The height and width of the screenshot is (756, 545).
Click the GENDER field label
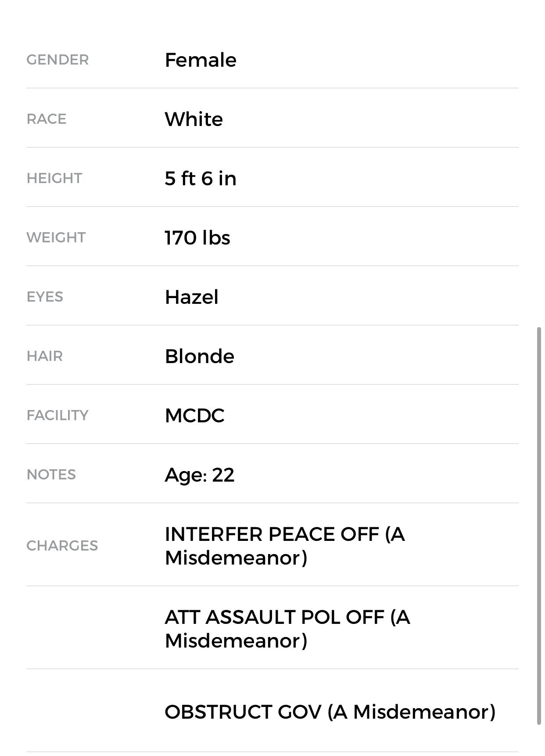click(57, 60)
